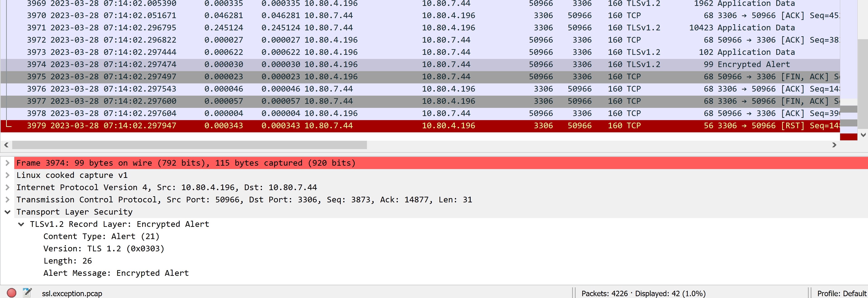Expand the Linux cooked capture v1 section
This screenshot has width=868, height=298.
7,175
